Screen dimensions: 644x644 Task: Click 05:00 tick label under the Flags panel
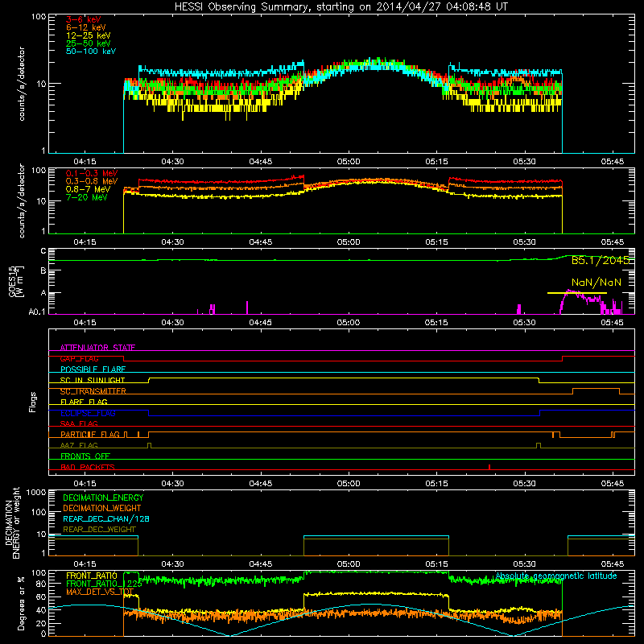coord(349,483)
